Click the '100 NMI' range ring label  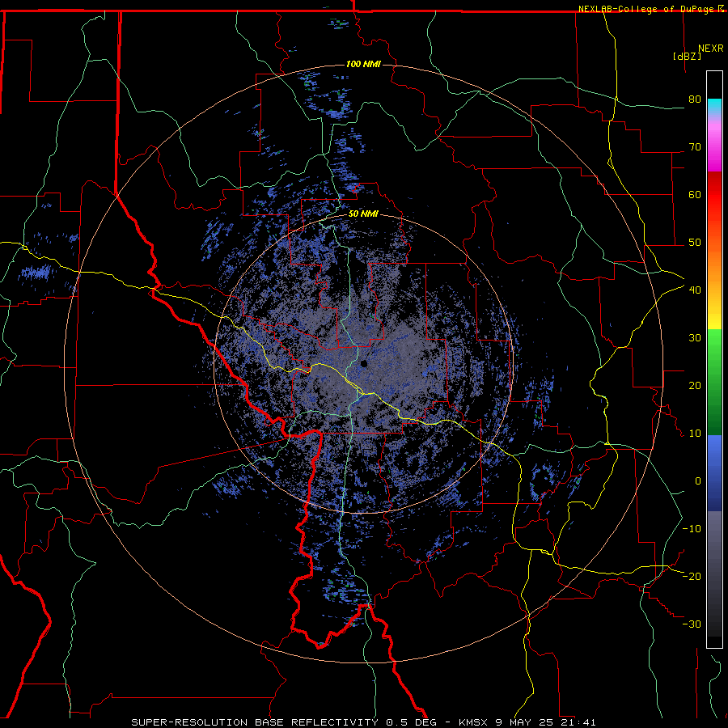[363, 64]
